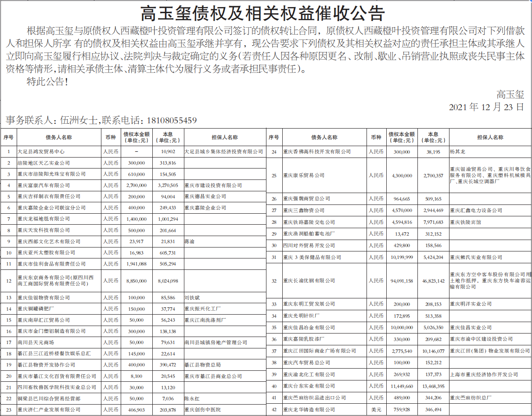Click the amount 5,026,350
This screenshot has height=416, width=532.
pyautogui.click(x=433, y=328)
